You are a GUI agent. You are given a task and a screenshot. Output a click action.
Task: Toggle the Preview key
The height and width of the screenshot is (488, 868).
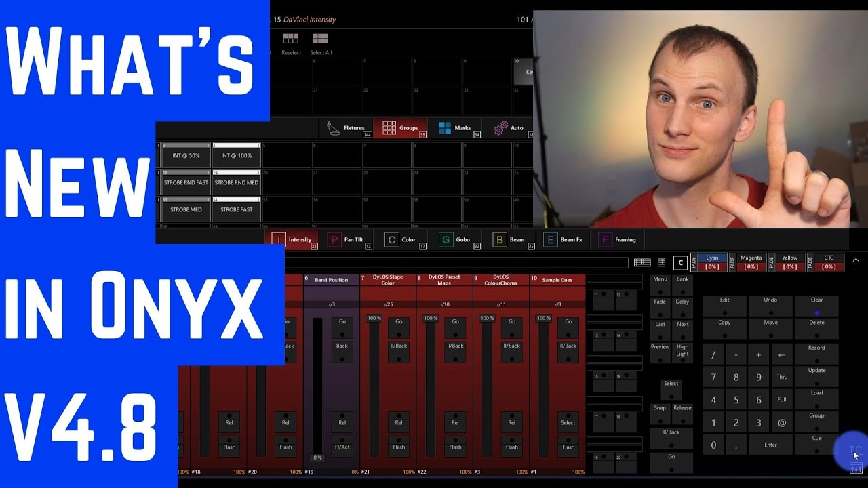660,352
